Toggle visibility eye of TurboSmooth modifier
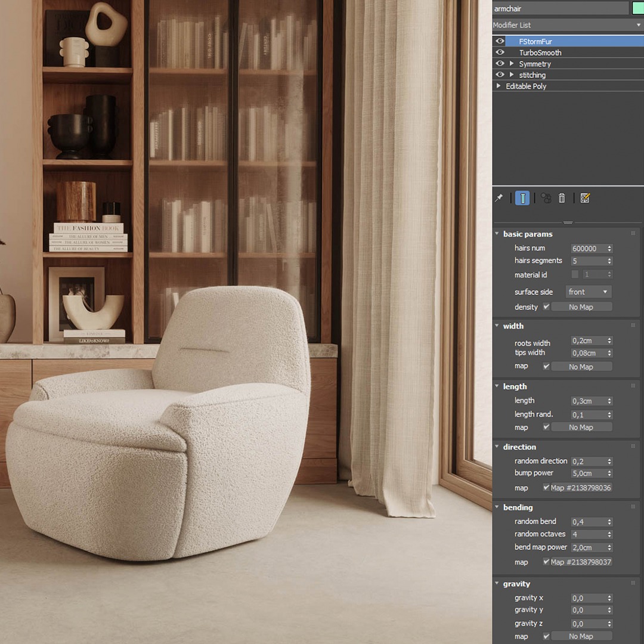Viewport: 644px width, 644px height. coord(500,52)
